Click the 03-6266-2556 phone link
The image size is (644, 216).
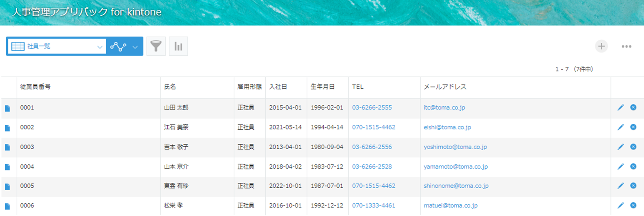[x=372, y=147]
